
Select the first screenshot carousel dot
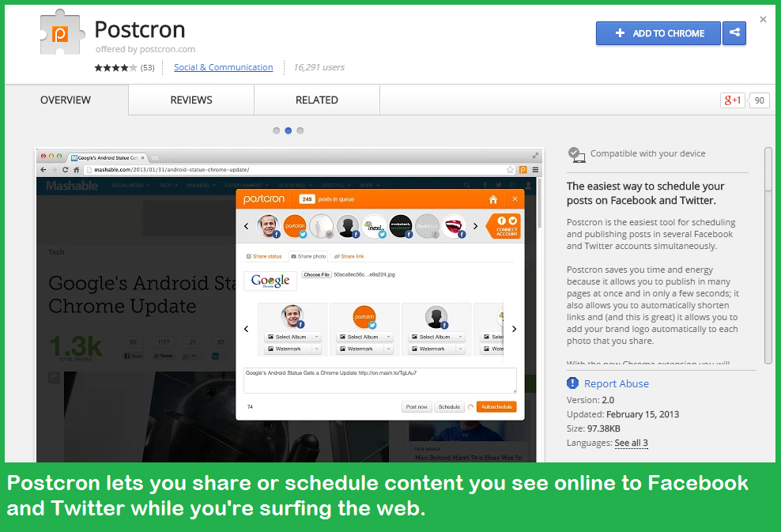pyautogui.click(x=276, y=130)
